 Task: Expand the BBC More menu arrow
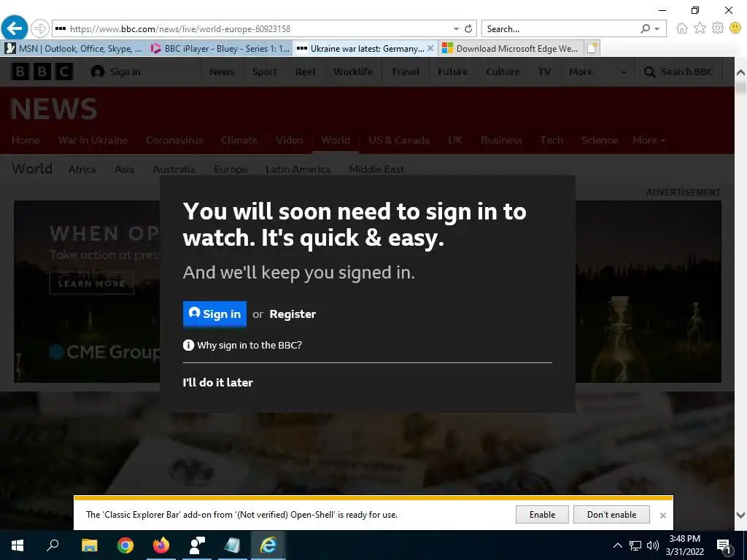623,72
